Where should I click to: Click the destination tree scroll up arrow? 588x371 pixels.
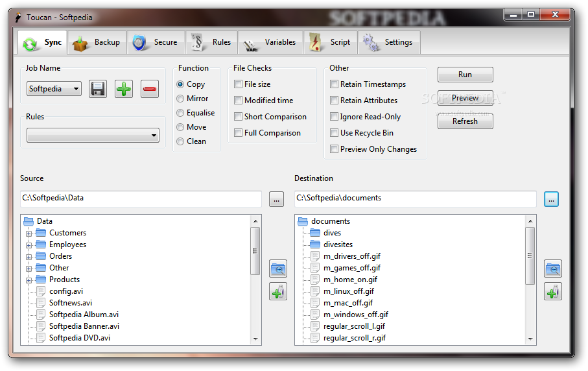point(530,221)
